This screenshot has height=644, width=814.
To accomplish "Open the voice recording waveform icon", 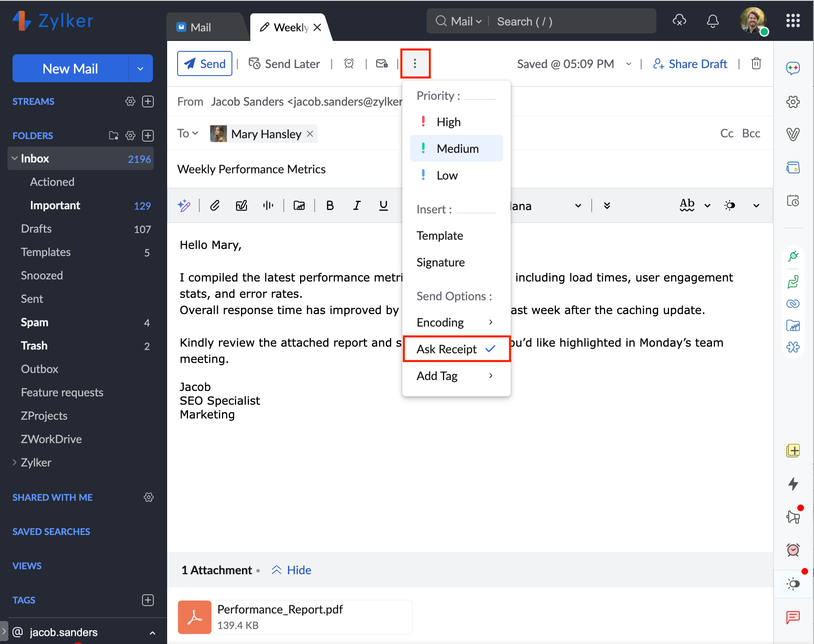I will (268, 205).
